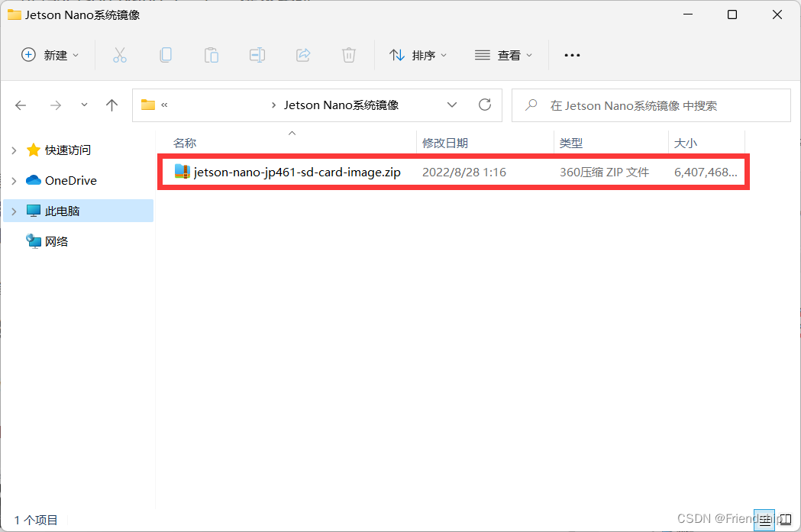Sort by 大小 column header

pos(686,143)
